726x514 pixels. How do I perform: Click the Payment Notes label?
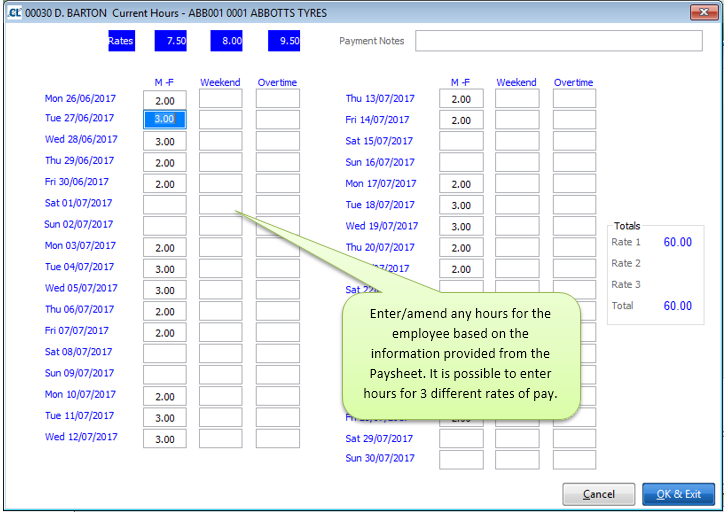pyautogui.click(x=371, y=41)
